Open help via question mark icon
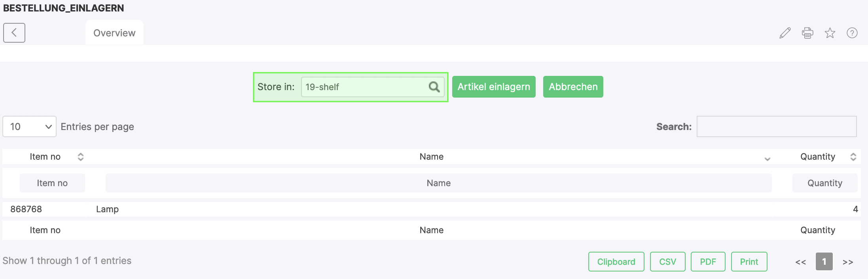 (852, 33)
